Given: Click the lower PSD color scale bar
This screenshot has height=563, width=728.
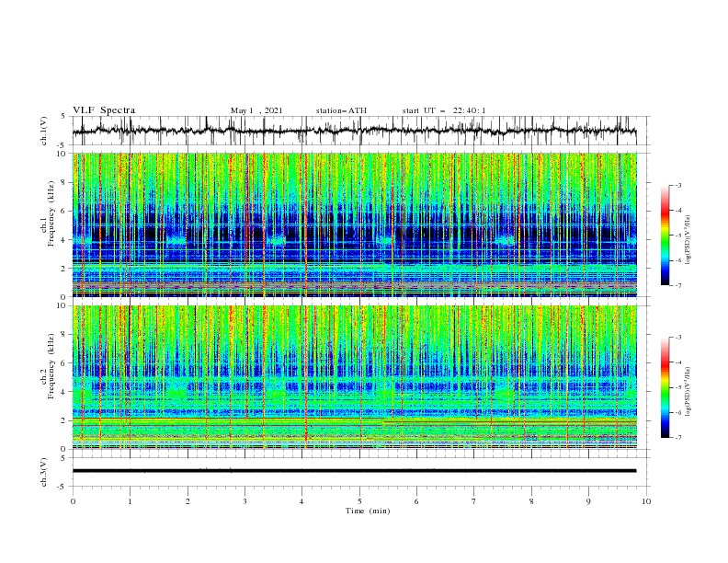Looking at the screenshot, I should pos(665,387).
